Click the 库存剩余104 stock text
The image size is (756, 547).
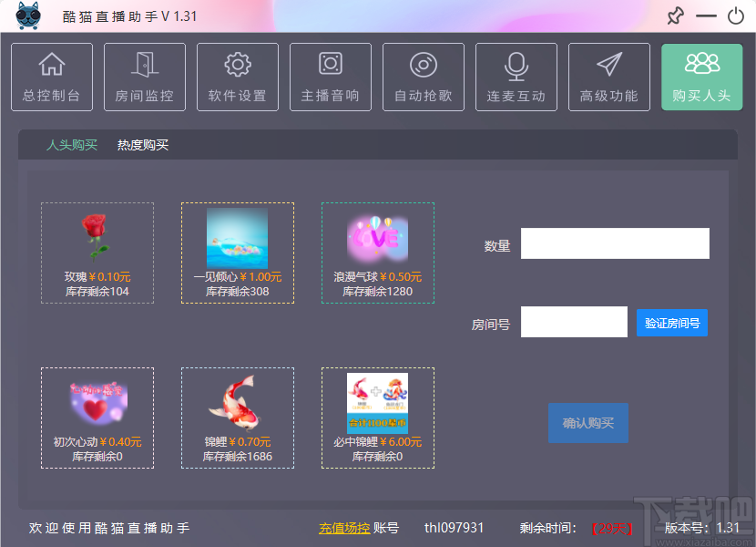coord(97,292)
